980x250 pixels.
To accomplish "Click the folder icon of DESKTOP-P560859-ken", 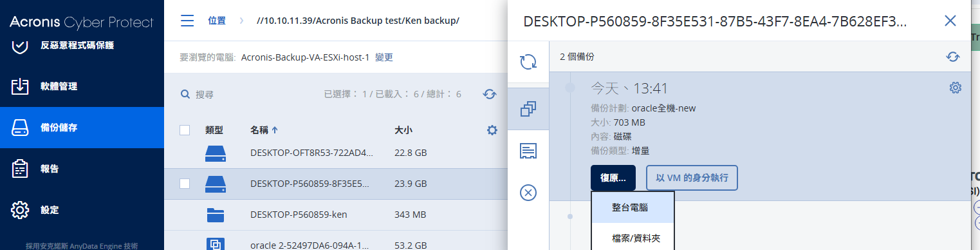I will (216, 215).
